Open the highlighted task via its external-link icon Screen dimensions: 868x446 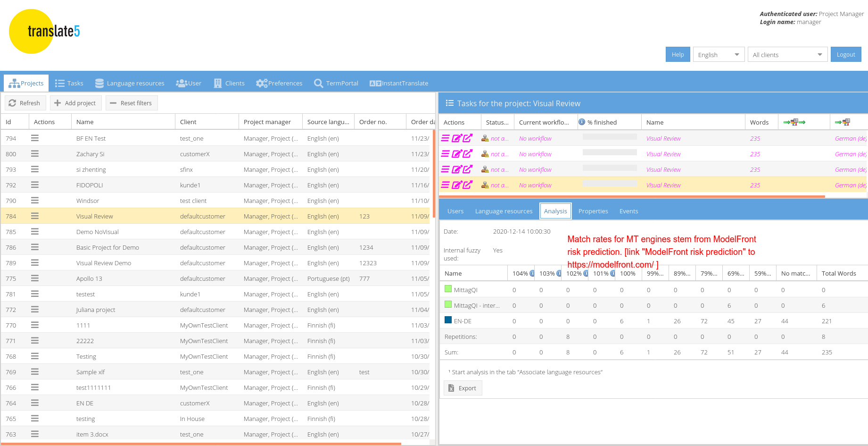click(468, 185)
